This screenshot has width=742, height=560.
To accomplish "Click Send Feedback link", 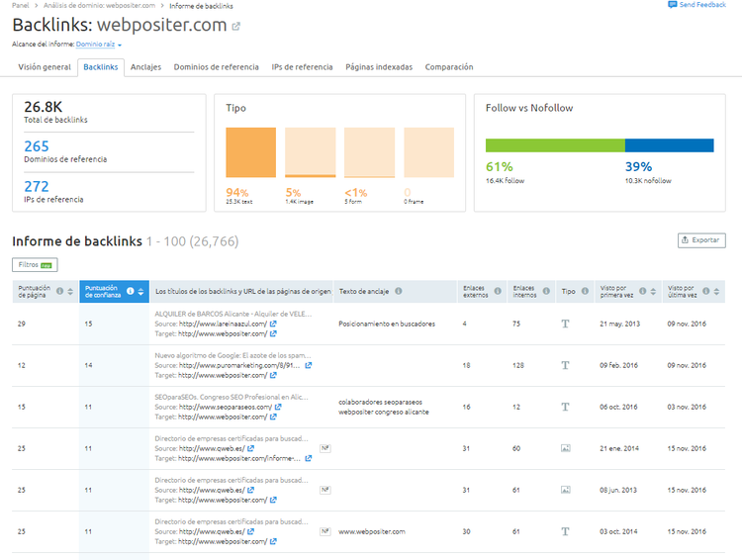I will [x=702, y=5].
